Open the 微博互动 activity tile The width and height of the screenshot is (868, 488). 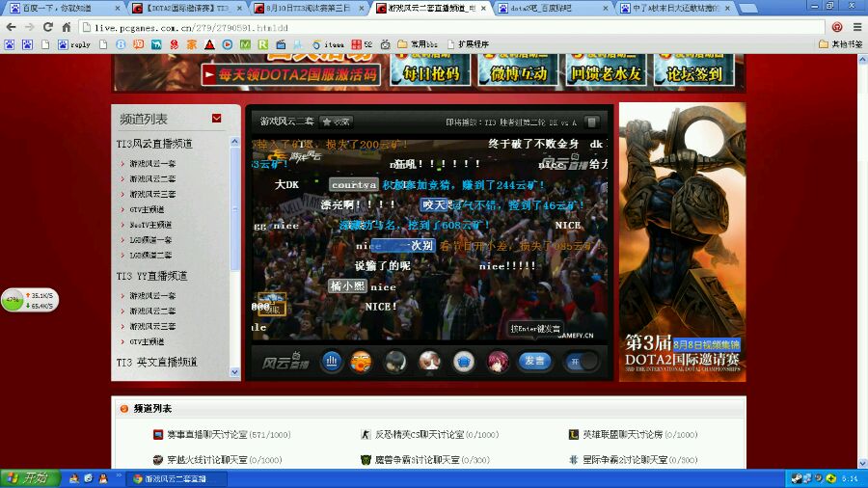click(x=518, y=70)
